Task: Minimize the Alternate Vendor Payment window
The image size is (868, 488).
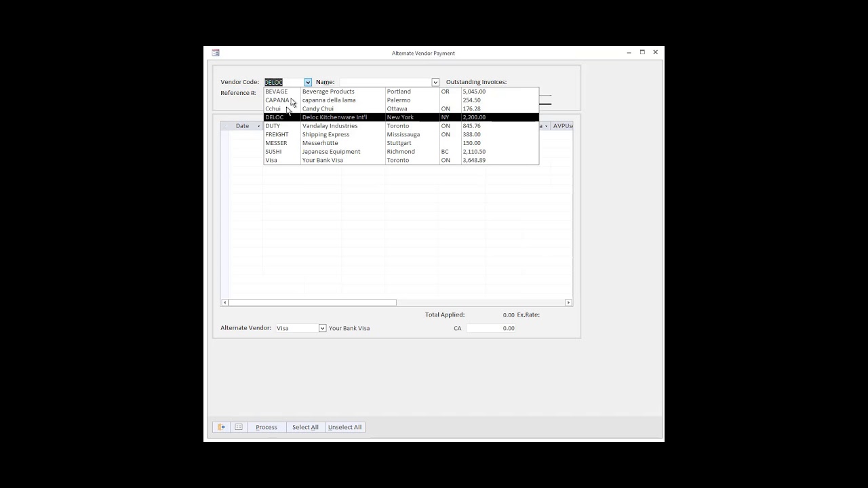Action: pyautogui.click(x=629, y=52)
